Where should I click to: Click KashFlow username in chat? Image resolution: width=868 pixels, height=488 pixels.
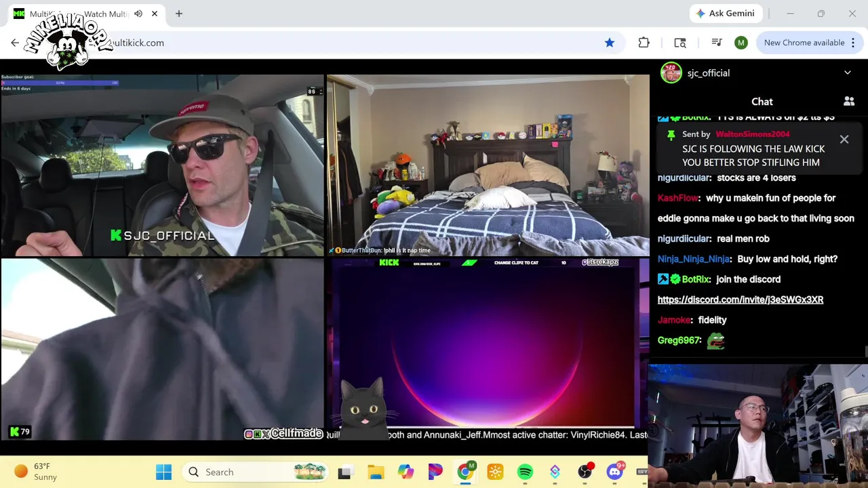(x=678, y=198)
